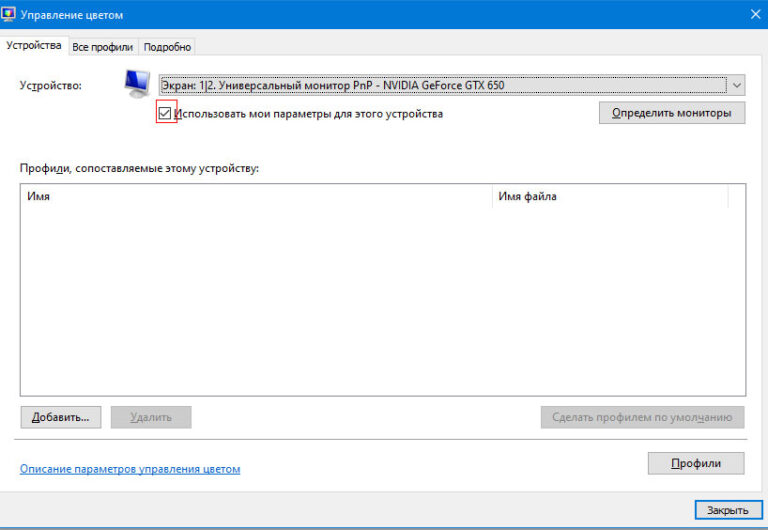
Task: Close the Управление цветом window
Action: click(755, 14)
